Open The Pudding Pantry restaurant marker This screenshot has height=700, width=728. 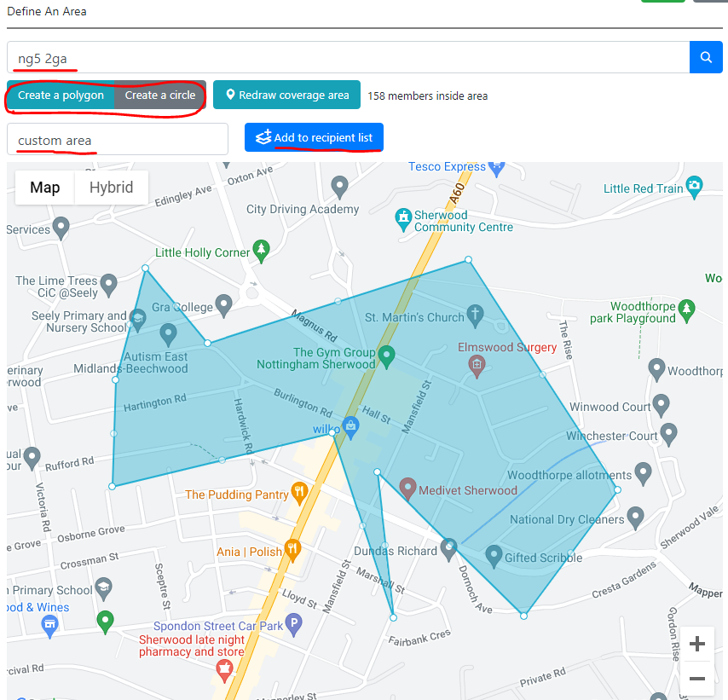coord(298,491)
